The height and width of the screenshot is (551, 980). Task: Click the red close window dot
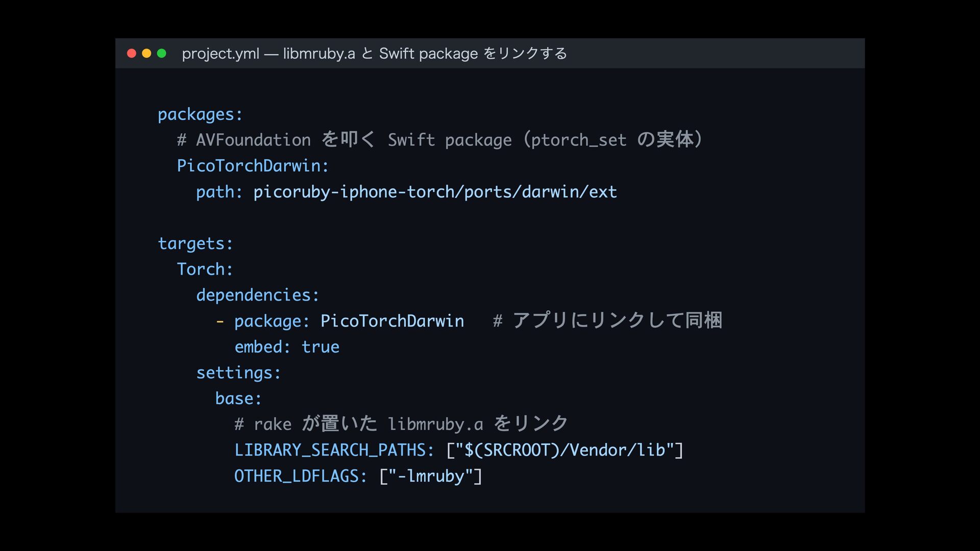(x=131, y=54)
